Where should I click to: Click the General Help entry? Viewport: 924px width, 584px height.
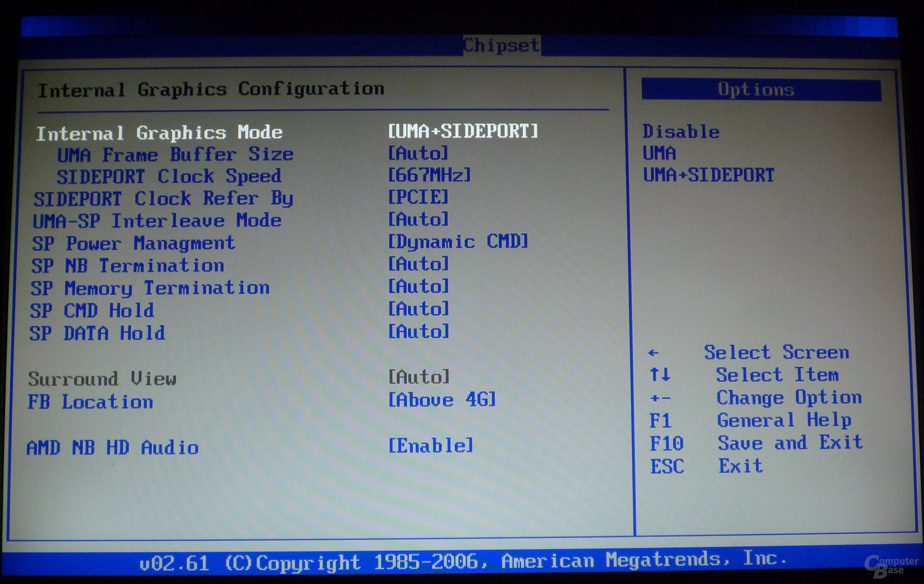tap(785, 420)
